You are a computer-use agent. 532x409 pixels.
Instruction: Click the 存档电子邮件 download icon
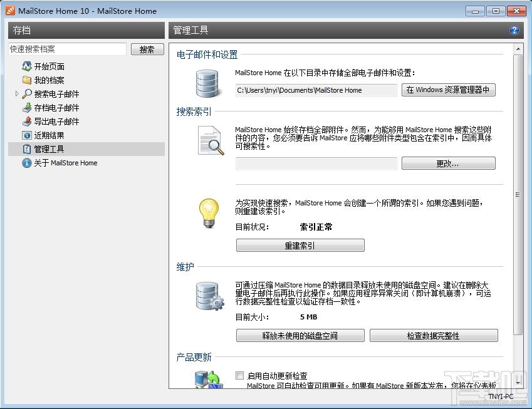(27, 108)
